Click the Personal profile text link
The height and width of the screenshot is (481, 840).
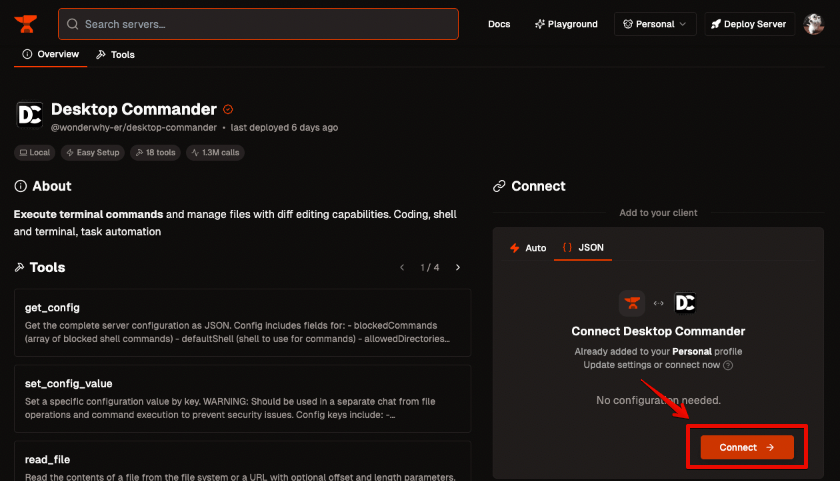692,351
